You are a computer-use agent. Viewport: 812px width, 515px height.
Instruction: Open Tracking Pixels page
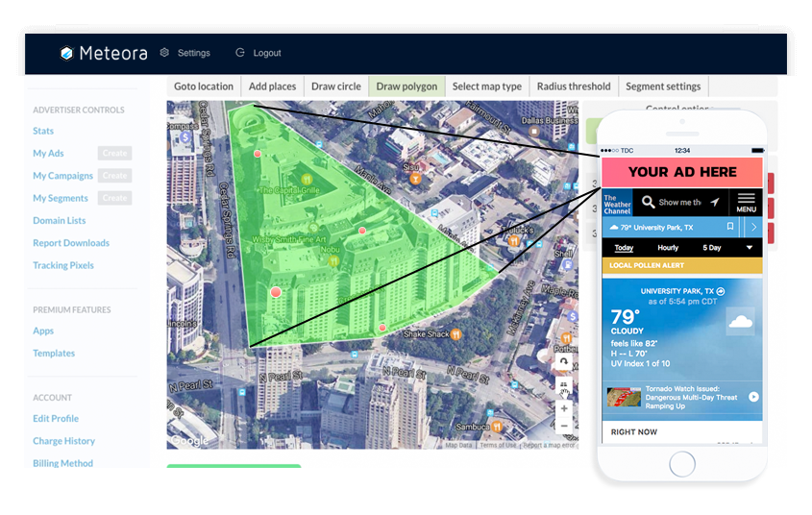[63, 265]
